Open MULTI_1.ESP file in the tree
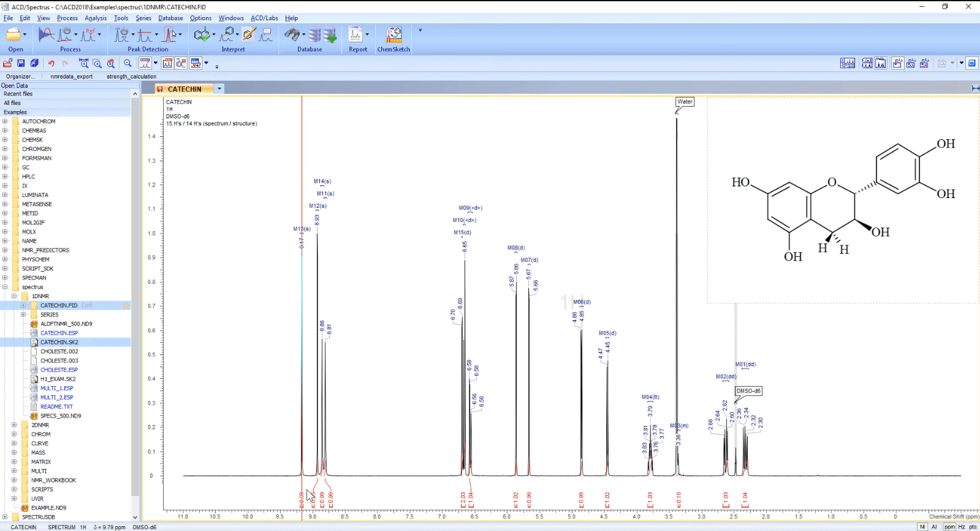 tap(56, 388)
